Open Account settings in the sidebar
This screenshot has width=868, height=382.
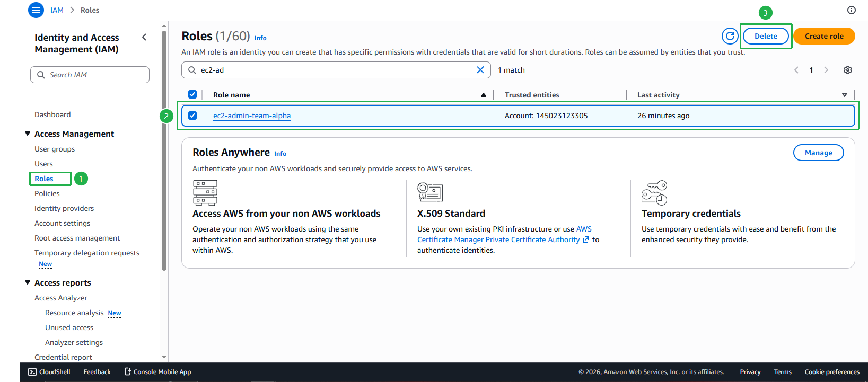tap(63, 223)
